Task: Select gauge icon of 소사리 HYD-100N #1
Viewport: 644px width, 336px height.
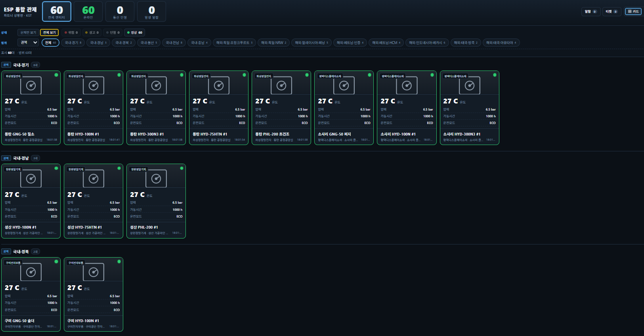Action: coord(407,85)
